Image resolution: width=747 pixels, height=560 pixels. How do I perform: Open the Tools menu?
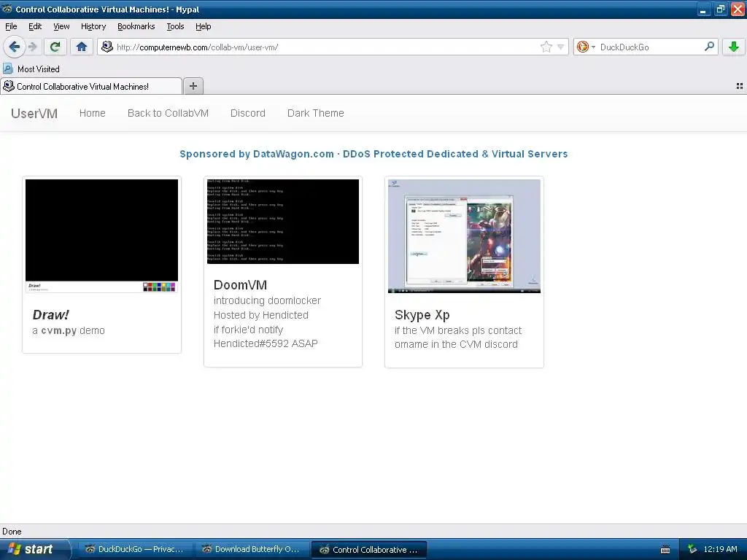[175, 26]
